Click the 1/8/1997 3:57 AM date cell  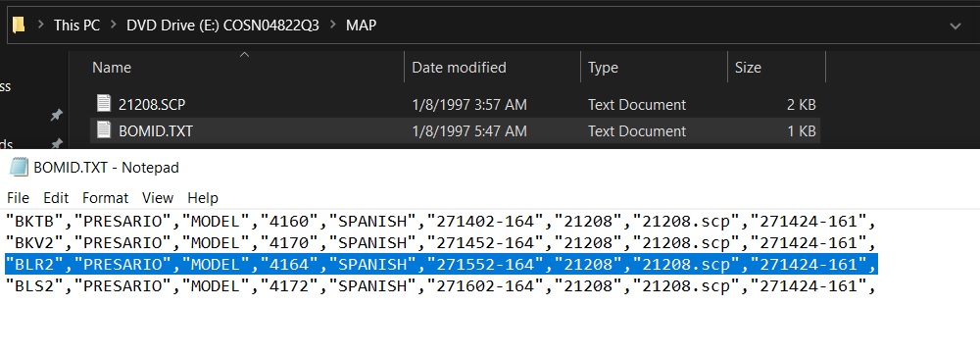pyautogui.click(x=469, y=104)
